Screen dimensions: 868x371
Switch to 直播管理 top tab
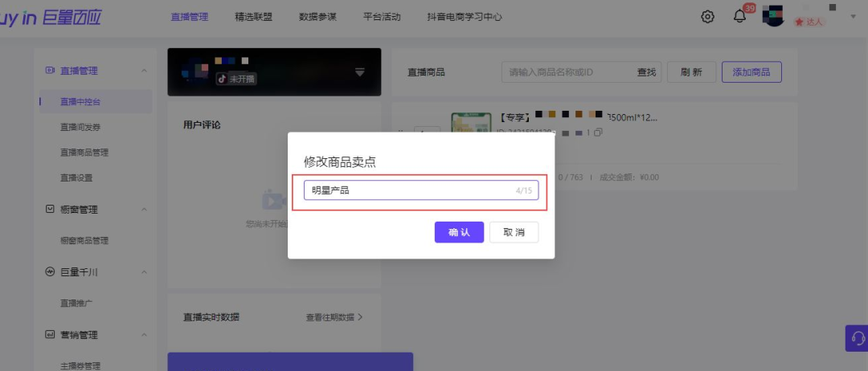[190, 17]
